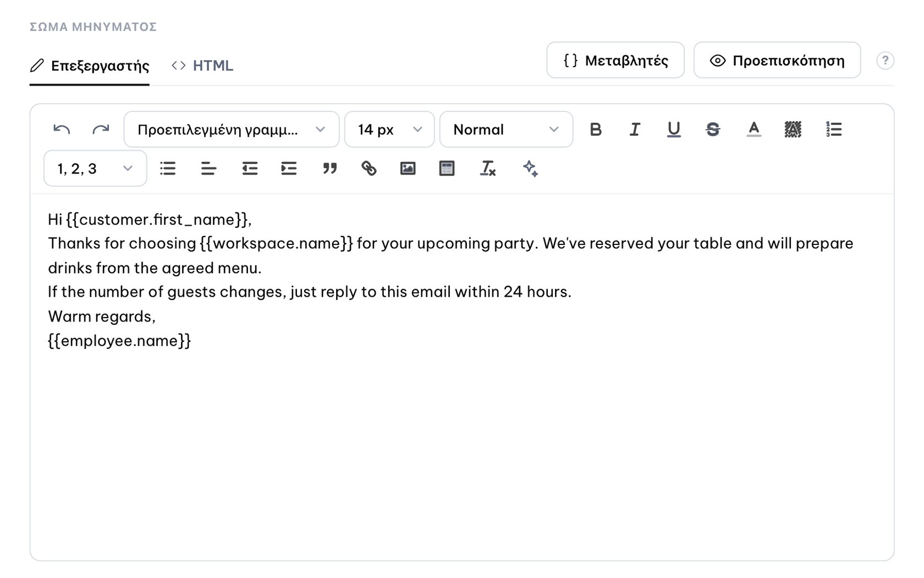Insert an image

[408, 168]
